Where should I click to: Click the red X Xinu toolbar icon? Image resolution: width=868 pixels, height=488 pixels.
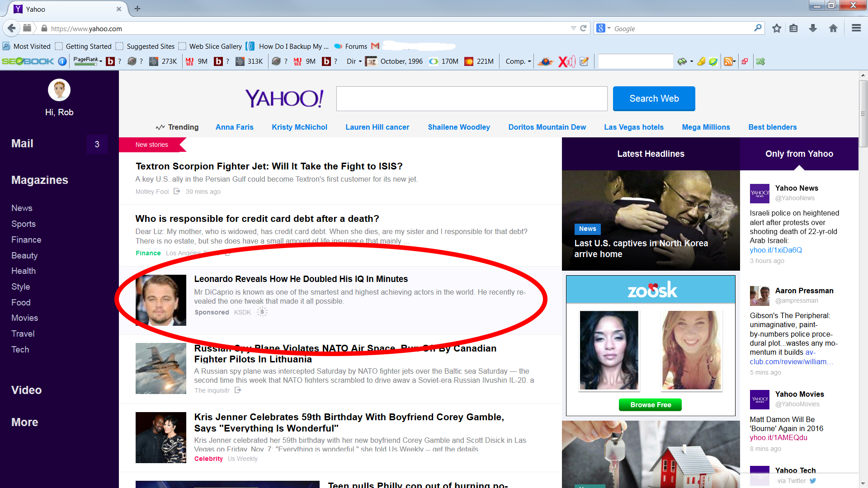567,61
